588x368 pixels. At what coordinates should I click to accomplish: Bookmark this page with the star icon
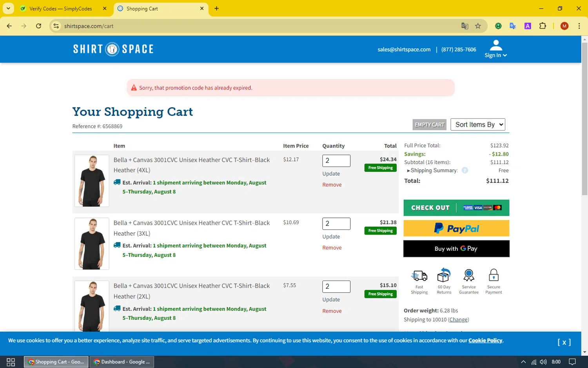tap(478, 26)
